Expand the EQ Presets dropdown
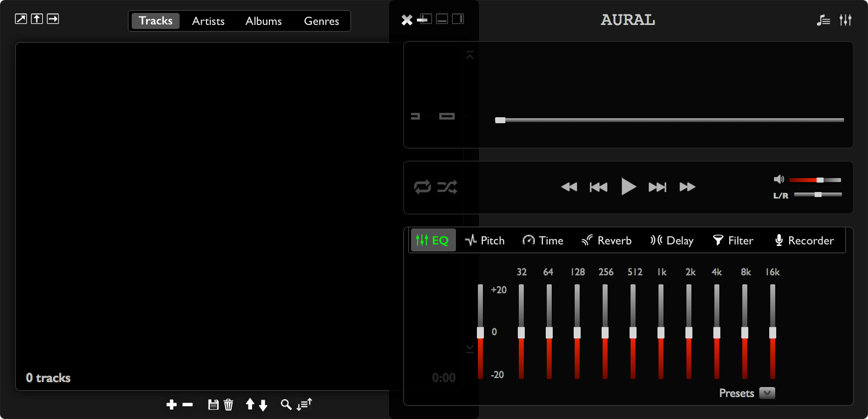Screen dimensions: 868x419 [x=767, y=393]
